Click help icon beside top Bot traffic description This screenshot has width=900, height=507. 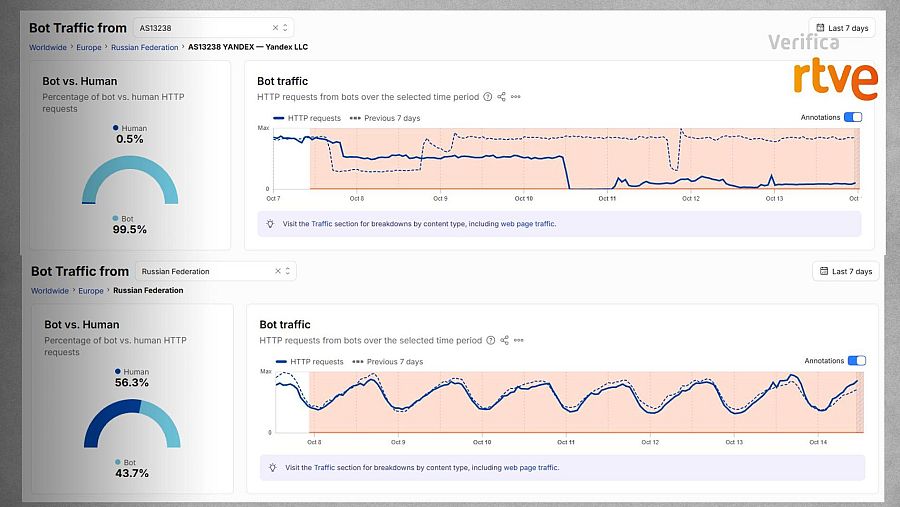pyautogui.click(x=487, y=96)
